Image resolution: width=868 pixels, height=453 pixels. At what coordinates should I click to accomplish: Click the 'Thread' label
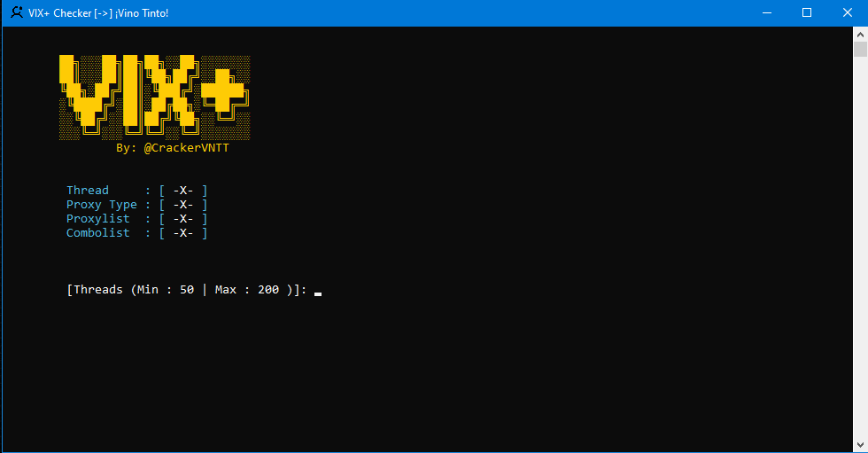(x=88, y=190)
